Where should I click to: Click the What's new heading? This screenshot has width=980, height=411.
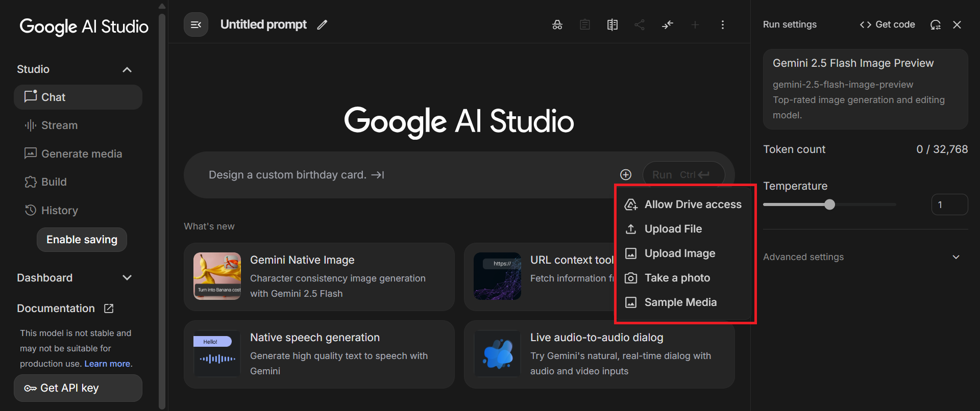pos(209,226)
